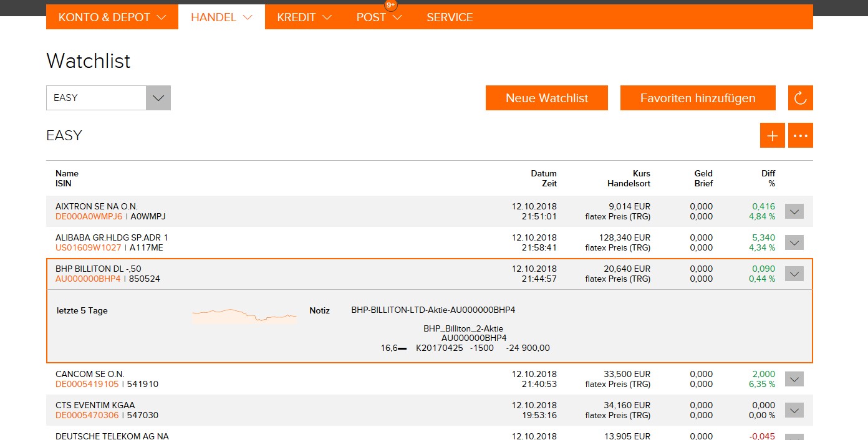Select the DEUTSCHE TELEKOM AG NA name
This screenshot has height=440, width=868.
[112, 436]
